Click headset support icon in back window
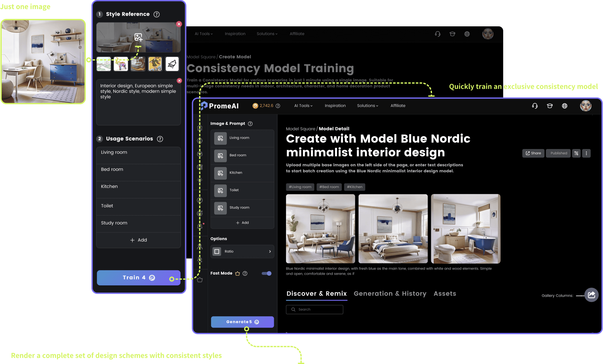 coord(438,34)
